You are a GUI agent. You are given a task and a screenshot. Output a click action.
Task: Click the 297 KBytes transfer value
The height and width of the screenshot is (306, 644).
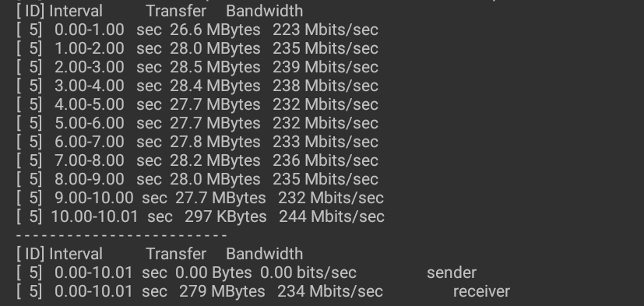[x=226, y=216]
